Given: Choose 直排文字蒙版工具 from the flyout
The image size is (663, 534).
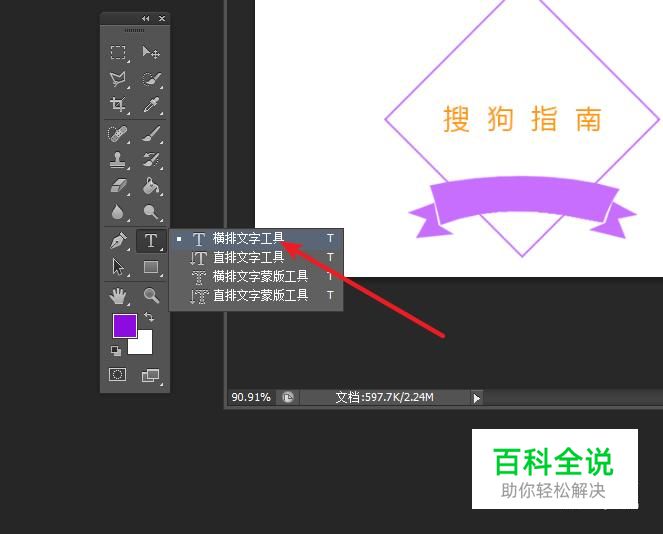Looking at the screenshot, I should (256, 295).
